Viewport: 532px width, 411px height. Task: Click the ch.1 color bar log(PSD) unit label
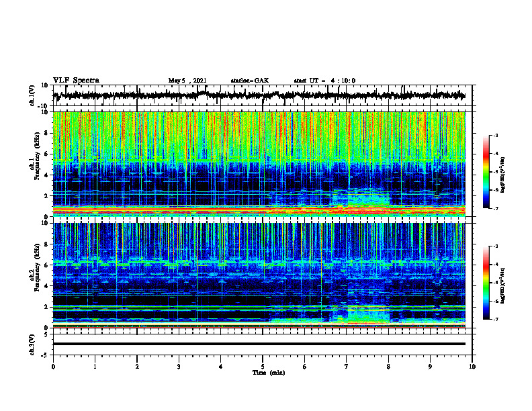(503, 175)
